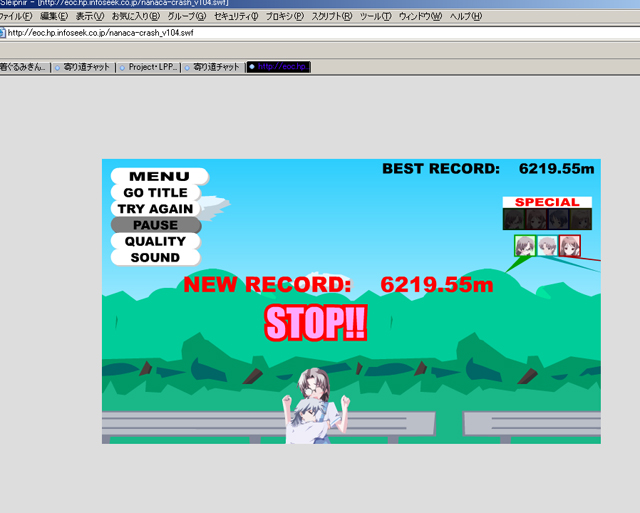640x513 pixels.
Task: Switch to the first 寄り道チャット tab
Action: (x=83, y=67)
